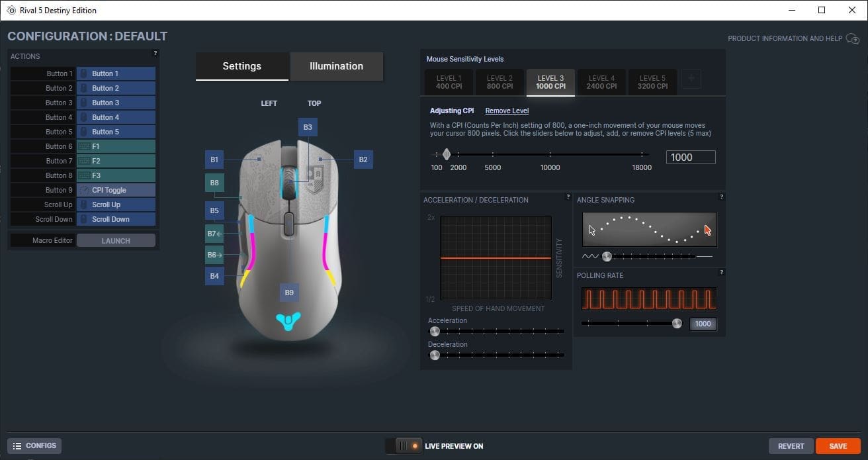The image size is (868, 460).
Task: Launch the Macro Editor
Action: (x=116, y=241)
